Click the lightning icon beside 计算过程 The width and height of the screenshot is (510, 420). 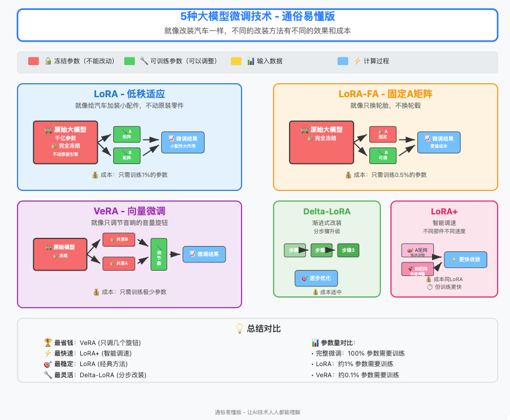click(357, 61)
